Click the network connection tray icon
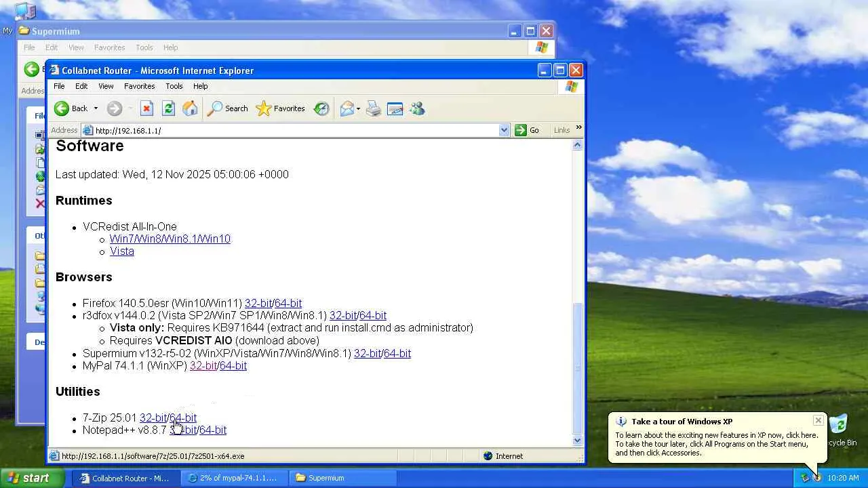 coord(806,478)
